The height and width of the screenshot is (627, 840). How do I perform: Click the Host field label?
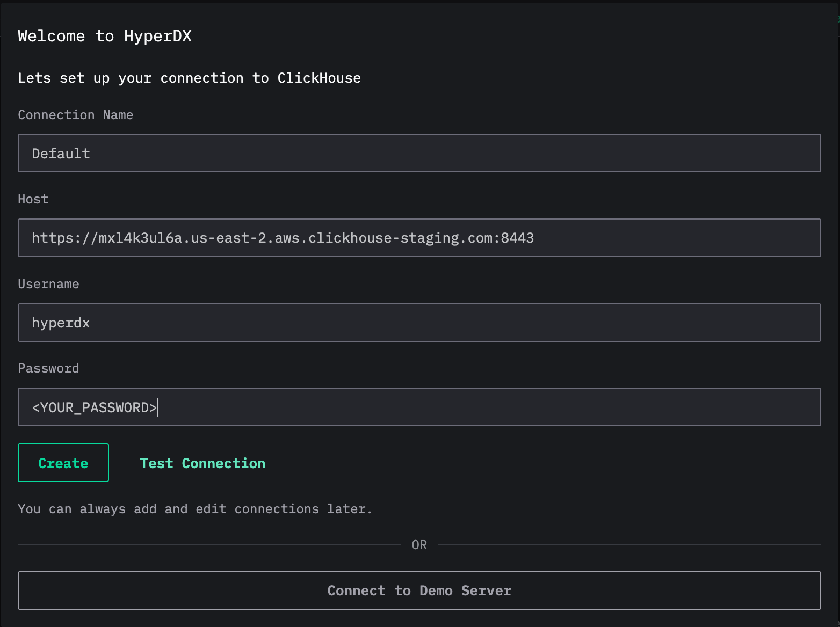click(33, 199)
